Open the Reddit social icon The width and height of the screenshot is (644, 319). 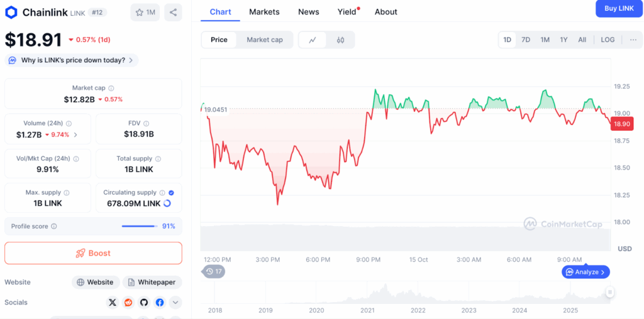click(128, 303)
